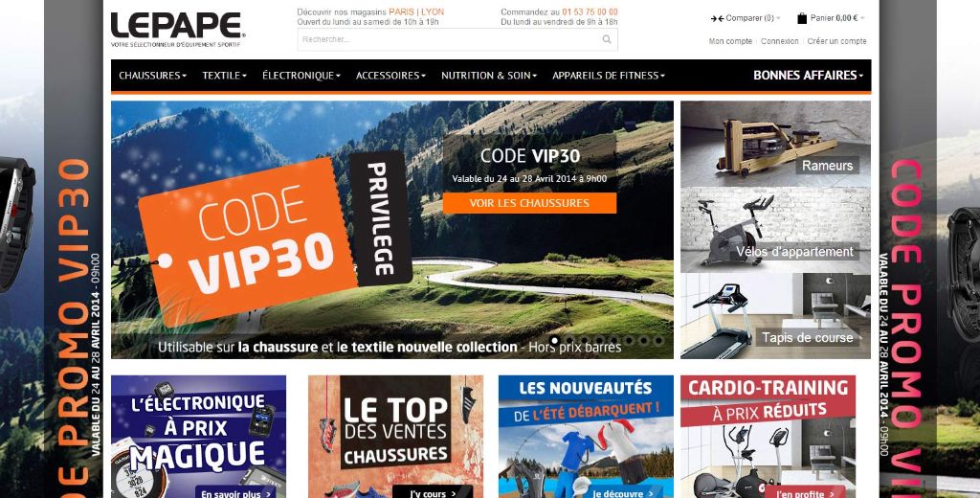980x498 pixels.
Task: Click the Voir les chaussures button
Action: pos(529,203)
